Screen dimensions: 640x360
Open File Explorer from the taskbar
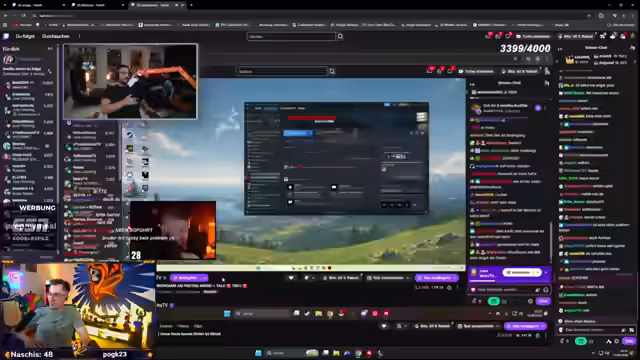tap(336, 353)
